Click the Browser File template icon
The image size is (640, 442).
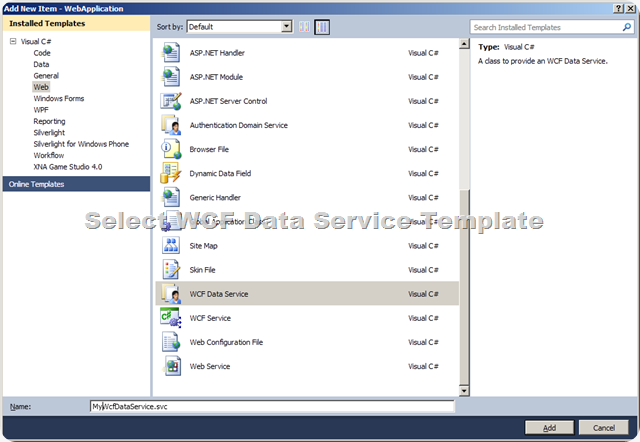coord(171,149)
